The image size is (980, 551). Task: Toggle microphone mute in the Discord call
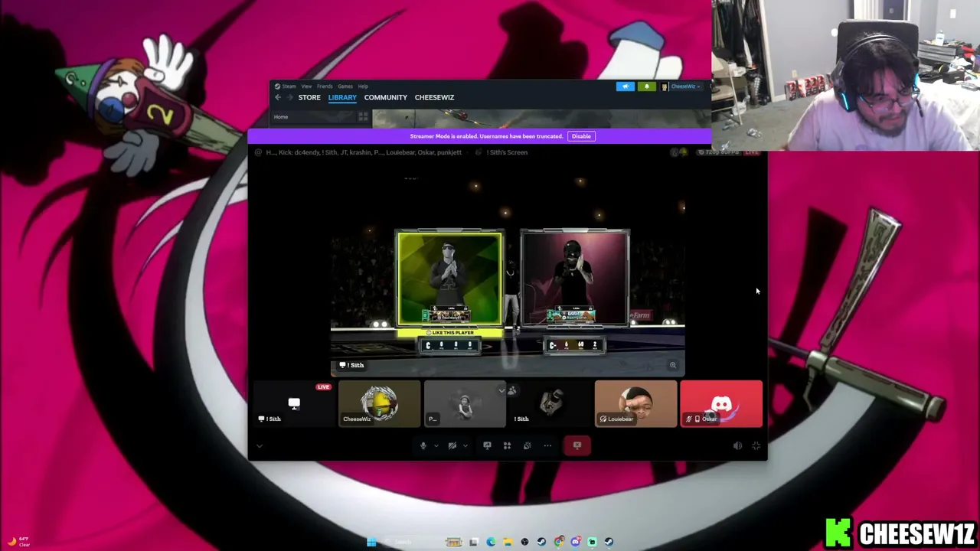(x=423, y=445)
